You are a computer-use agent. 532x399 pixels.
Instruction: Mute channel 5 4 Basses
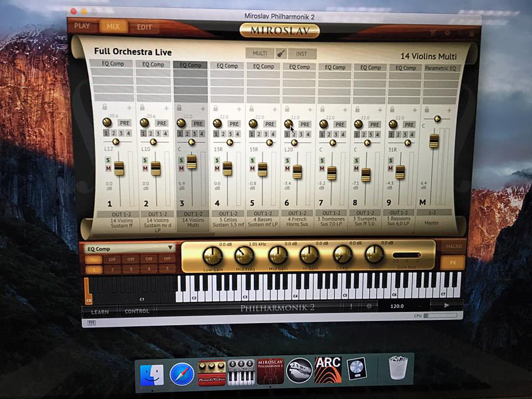click(x=252, y=168)
